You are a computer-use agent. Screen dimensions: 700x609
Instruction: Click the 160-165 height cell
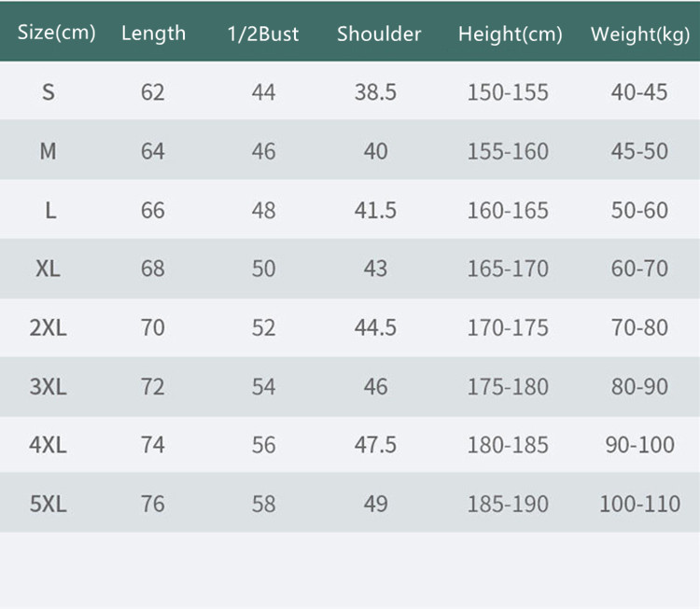[x=508, y=210]
